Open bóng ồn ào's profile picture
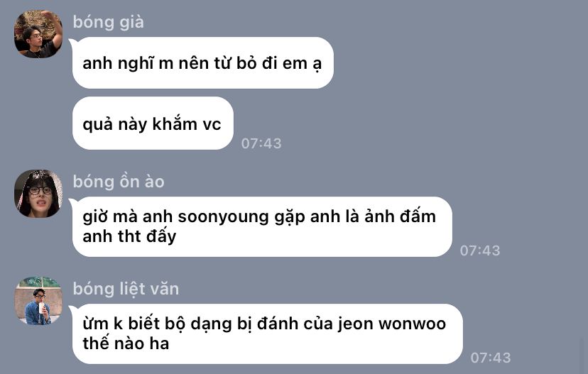Screen dimensions: 588x374 (38, 194)
